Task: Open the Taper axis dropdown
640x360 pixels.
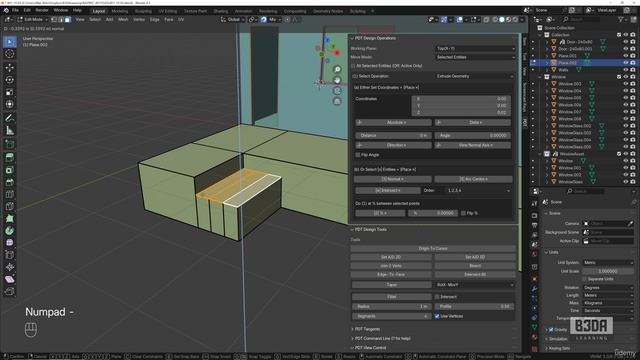Action: click(475, 285)
